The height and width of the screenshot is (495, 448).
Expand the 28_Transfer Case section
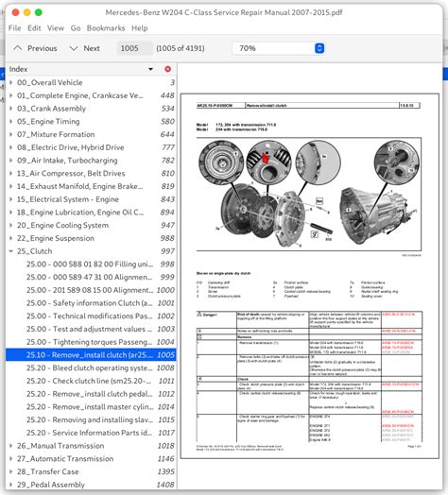pos(11,471)
